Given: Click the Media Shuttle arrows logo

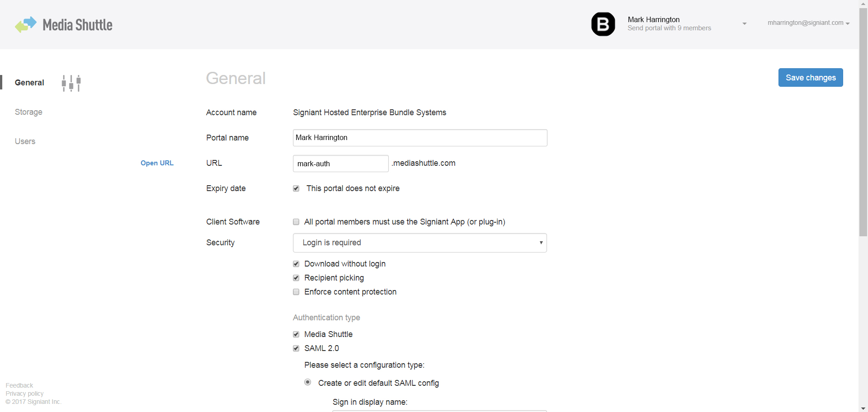Looking at the screenshot, I should (25, 24).
